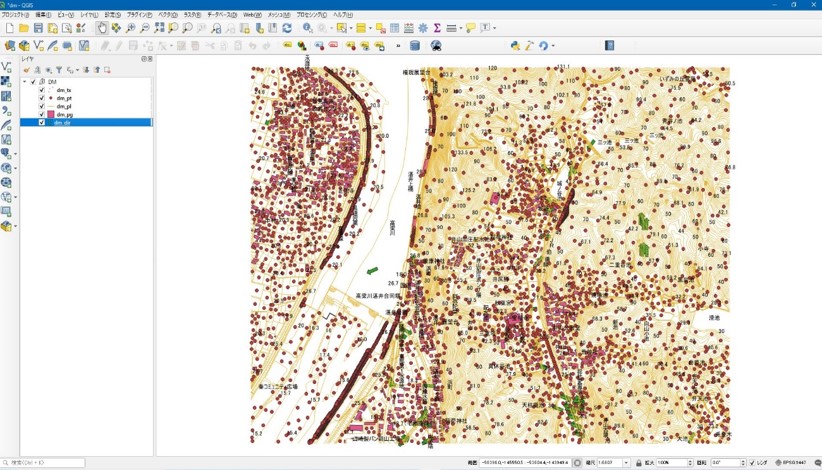Open the Web menu

tap(250, 15)
